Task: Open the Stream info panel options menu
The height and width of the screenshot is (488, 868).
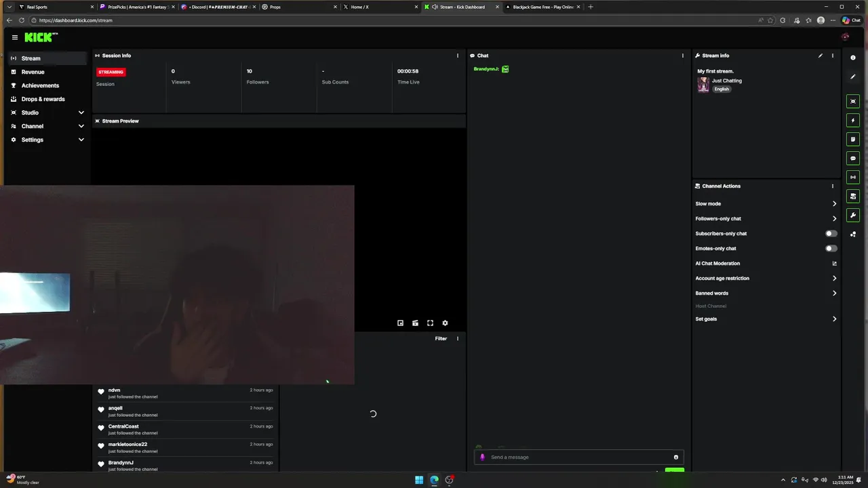Action: tap(832, 56)
